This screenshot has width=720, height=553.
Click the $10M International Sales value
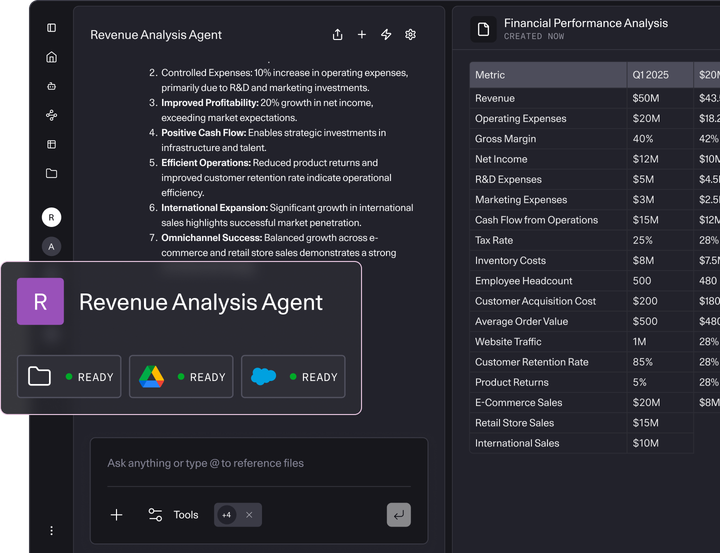645,443
